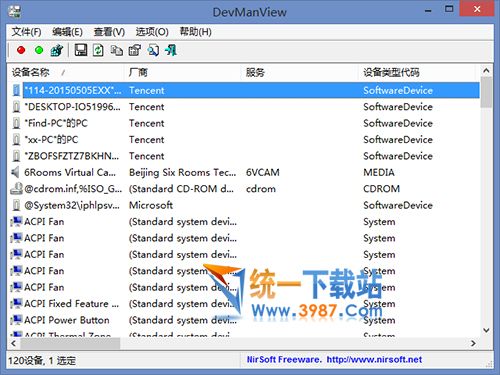500x375 pixels.
Task: Sort by the 设备类型代码 column header
Action: [x=418, y=72]
